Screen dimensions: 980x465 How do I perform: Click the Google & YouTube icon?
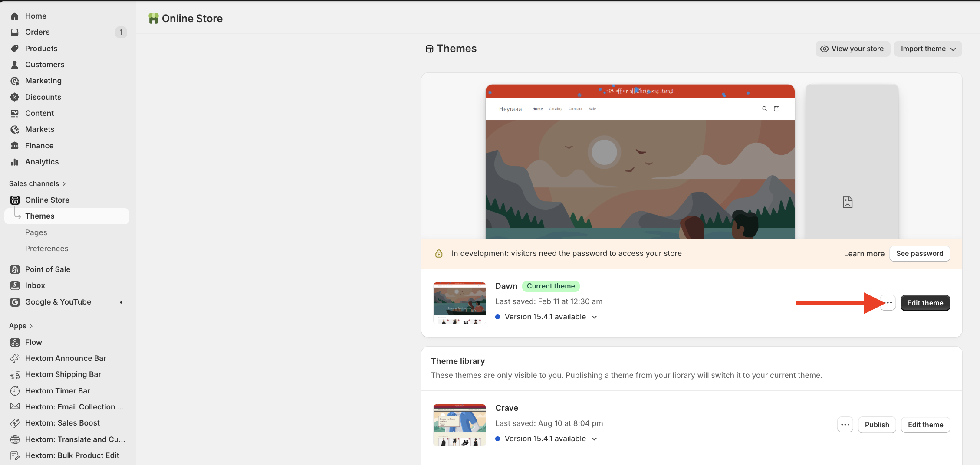[15, 302]
